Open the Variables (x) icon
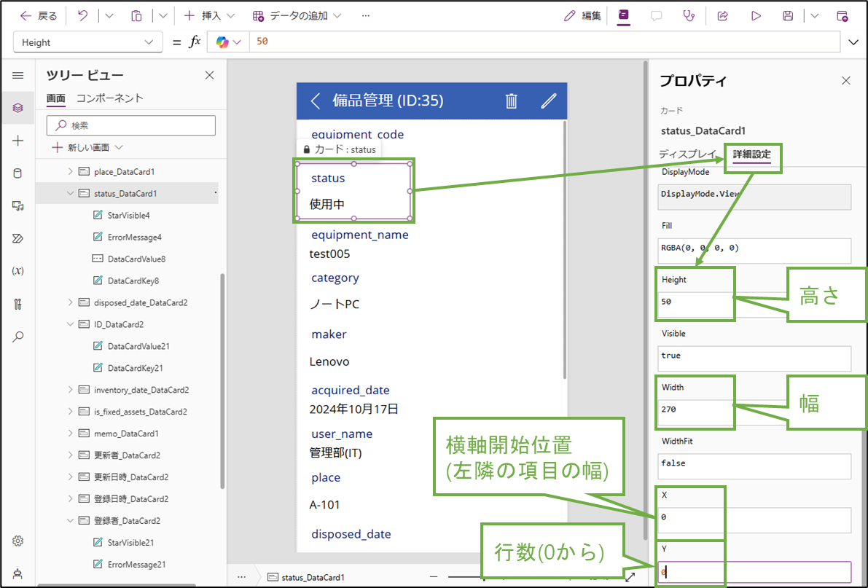 pos(17,271)
